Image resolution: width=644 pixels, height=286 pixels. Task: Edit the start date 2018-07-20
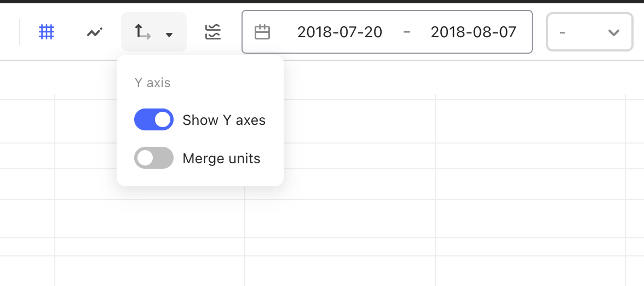(340, 32)
